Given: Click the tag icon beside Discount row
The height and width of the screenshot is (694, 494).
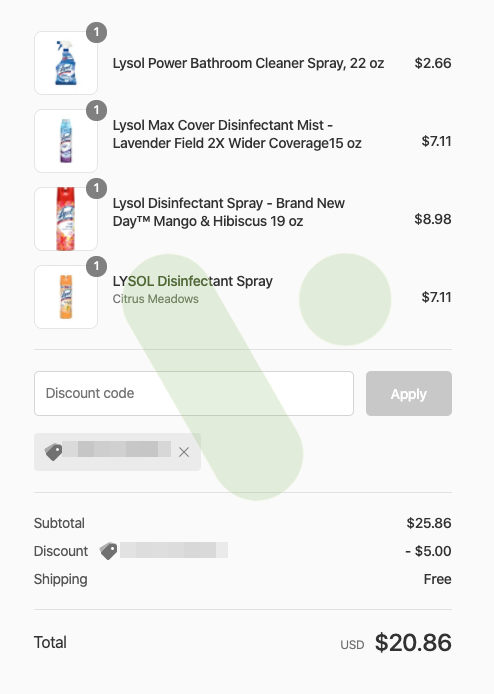Looking at the screenshot, I should pyautogui.click(x=108, y=551).
